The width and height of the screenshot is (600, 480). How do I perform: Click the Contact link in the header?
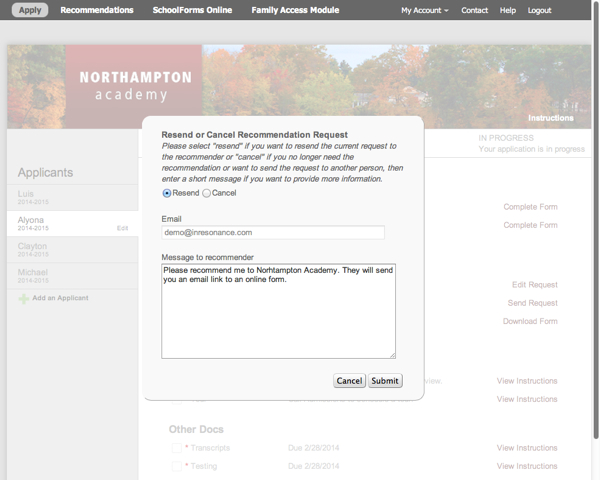click(x=475, y=10)
